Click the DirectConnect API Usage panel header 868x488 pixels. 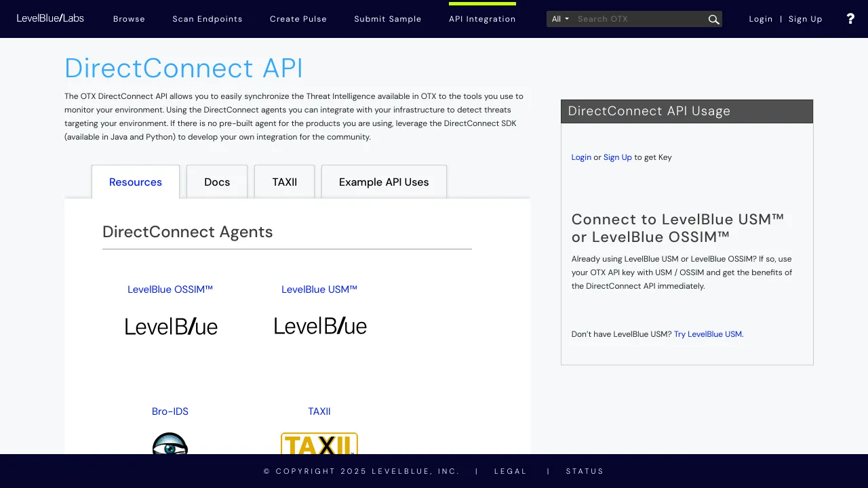pos(687,111)
